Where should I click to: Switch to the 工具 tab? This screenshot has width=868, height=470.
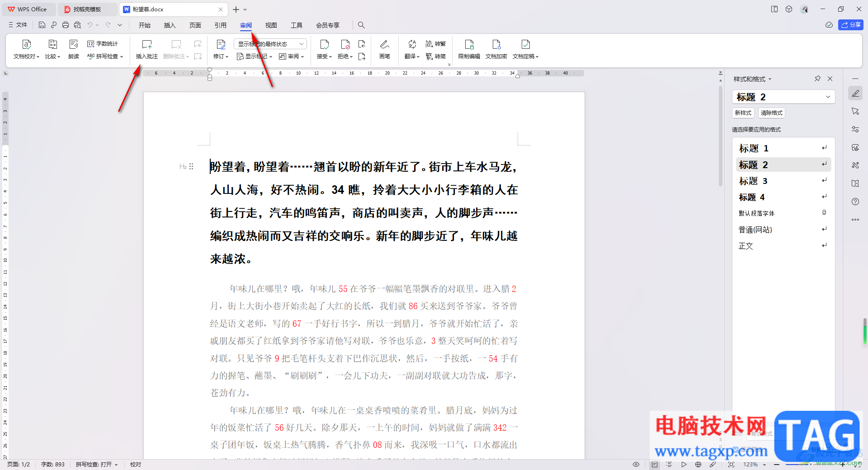[297, 25]
